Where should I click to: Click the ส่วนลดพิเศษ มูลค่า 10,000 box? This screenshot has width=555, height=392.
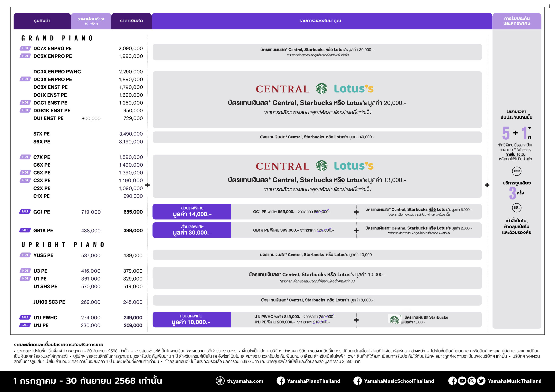point(192,319)
